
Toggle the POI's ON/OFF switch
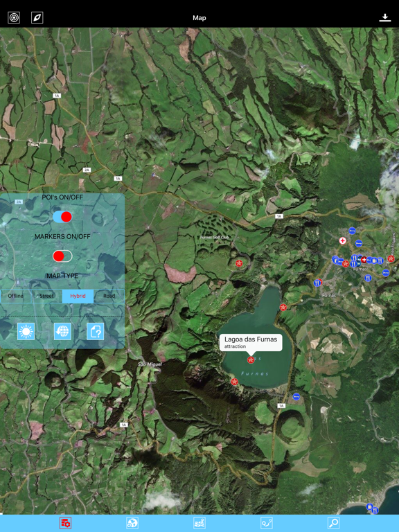click(62, 216)
